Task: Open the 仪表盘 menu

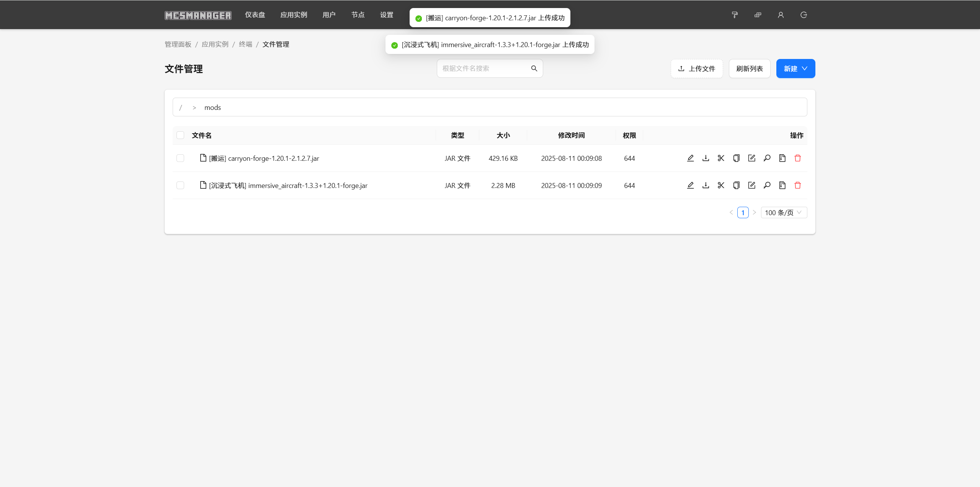Action: (x=255, y=15)
